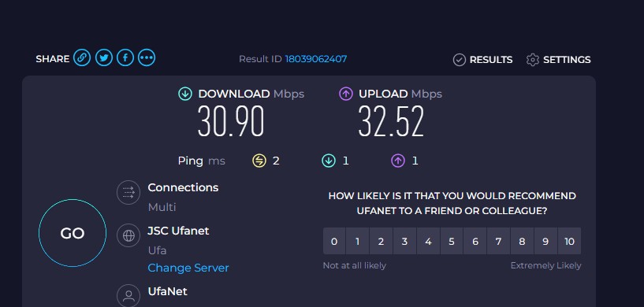
Task: Click the idle ping latency icon
Action: pos(259,161)
